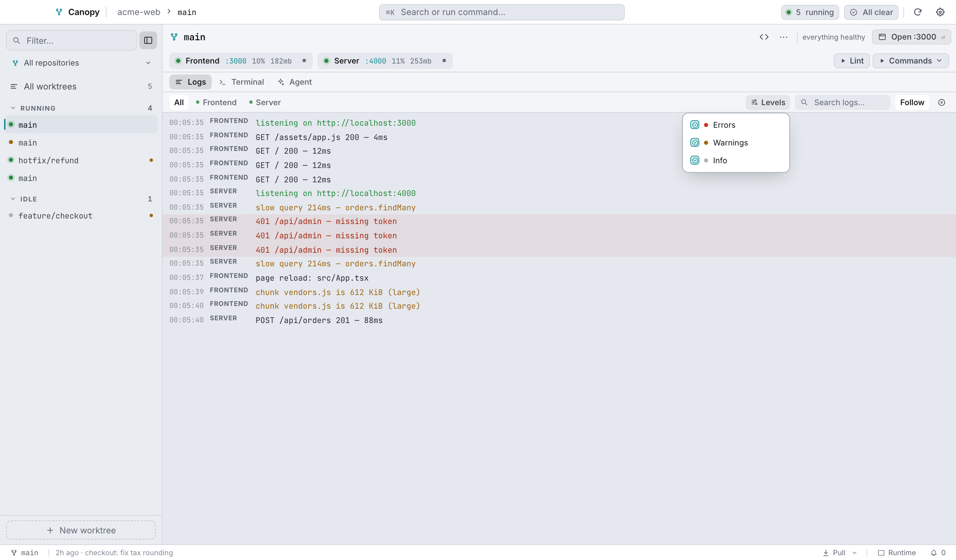This screenshot has height=560, width=956.
Task: Show All log sources
Action: (179, 102)
